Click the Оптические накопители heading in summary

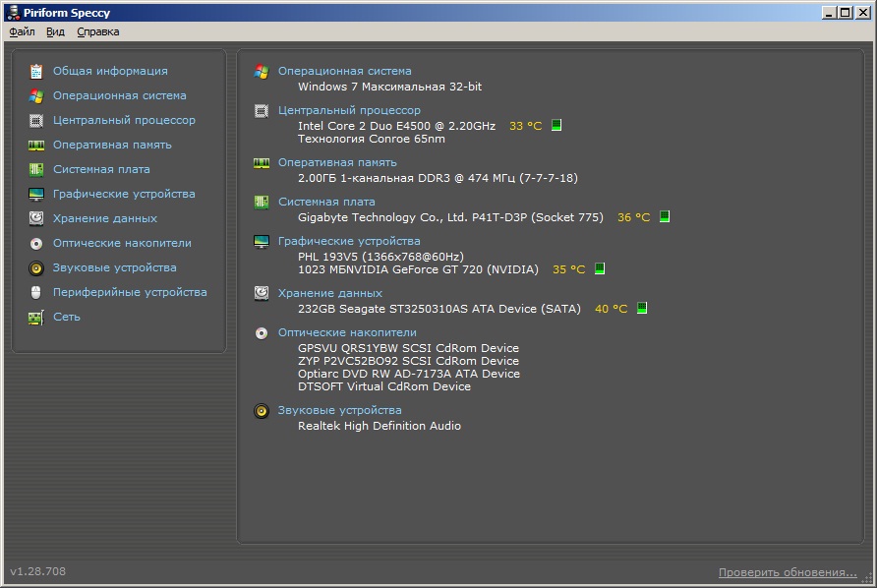coord(347,333)
